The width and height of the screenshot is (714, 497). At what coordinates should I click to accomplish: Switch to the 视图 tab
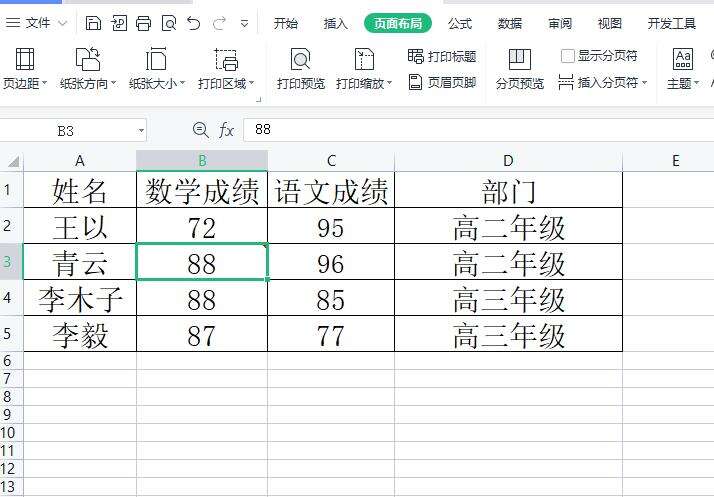[610, 23]
